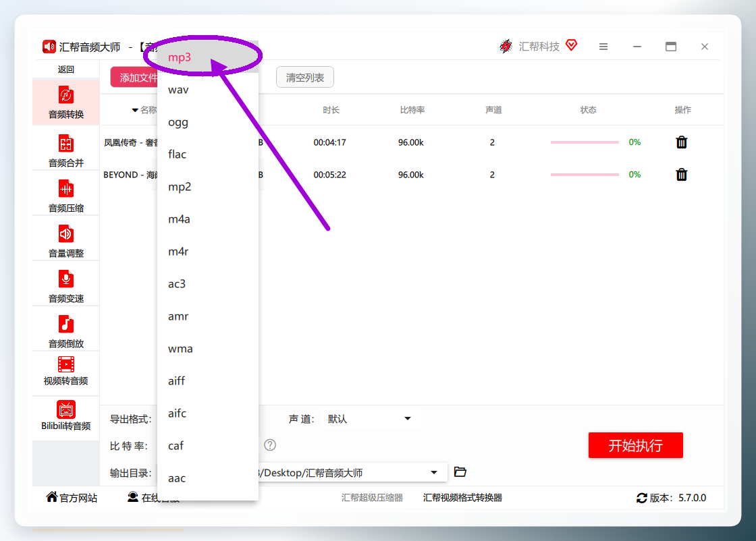Open 汇帮视频格式转换器 link
Image resolution: width=756 pixels, height=541 pixels.
[462, 498]
